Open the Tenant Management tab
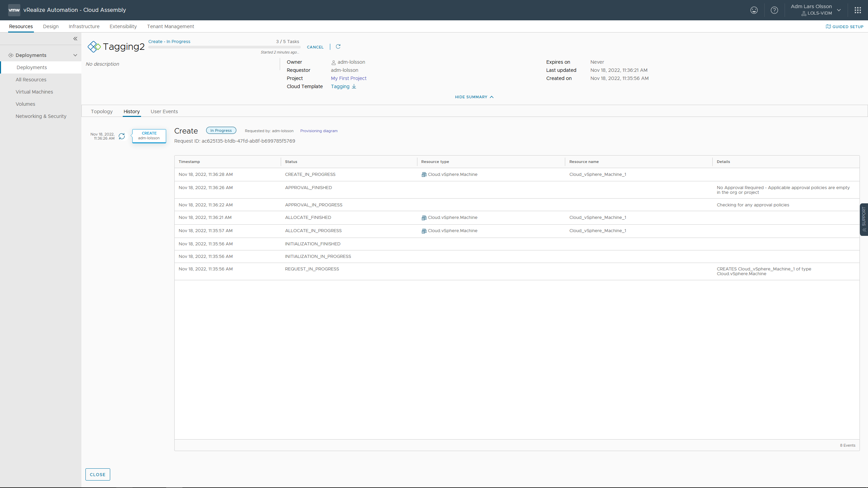Viewport: 868px width, 488px height. coord(171,26)
